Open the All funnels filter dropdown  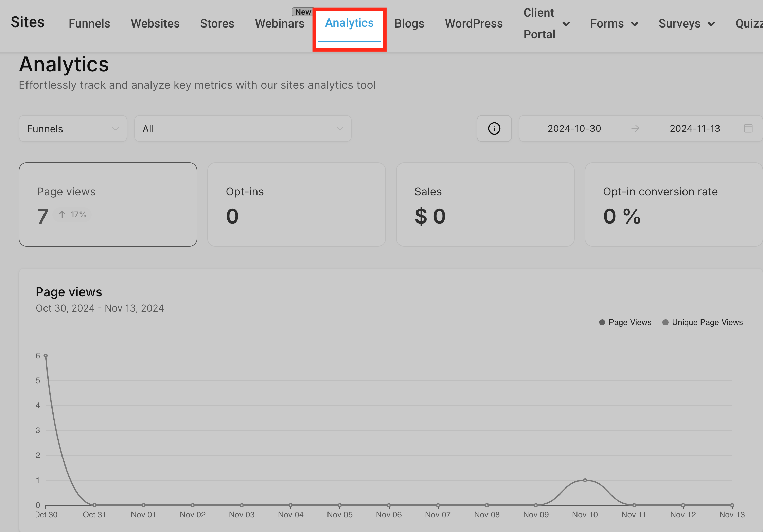243,129
